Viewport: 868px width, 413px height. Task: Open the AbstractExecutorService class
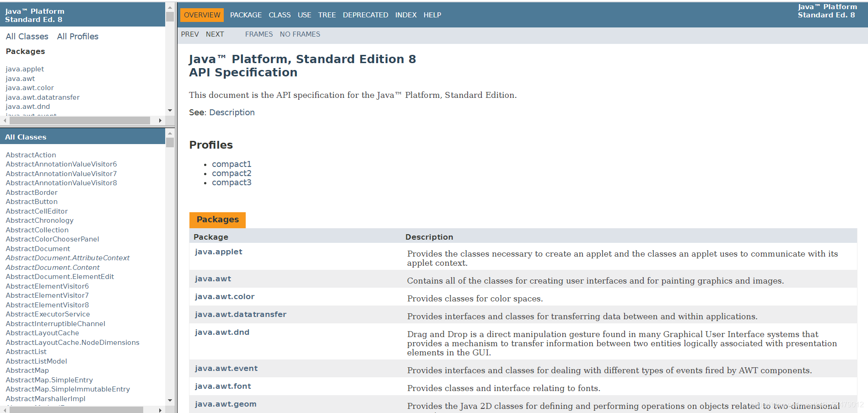coord(48,314)
